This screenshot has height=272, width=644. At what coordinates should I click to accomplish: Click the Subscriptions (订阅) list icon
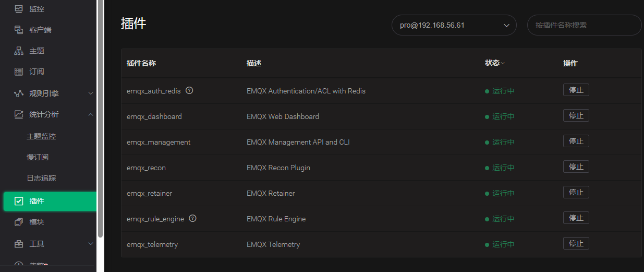19,72
